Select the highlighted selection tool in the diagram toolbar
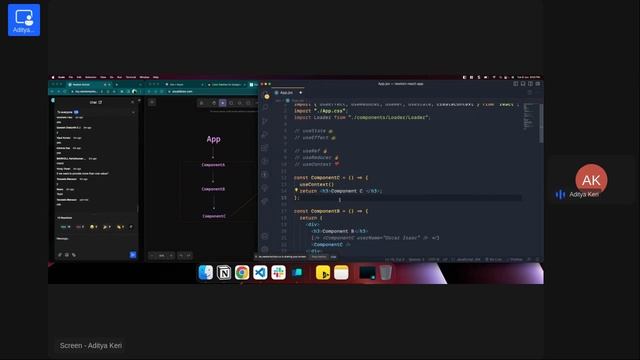The height and width of the screenshot is (360, 640). coord(222,103)
